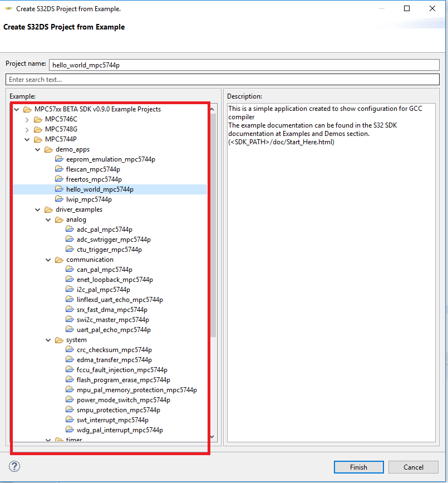Collapse the MPC57xx BETA SDK root node
Image resolution: width=448 pixels, height=483 pixels.
(x=17, y=109)
